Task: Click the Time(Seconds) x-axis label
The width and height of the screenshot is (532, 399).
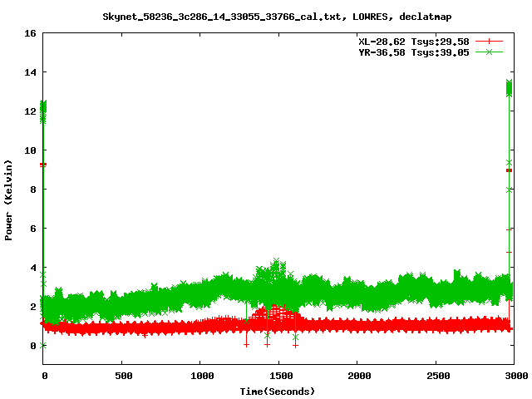Action: 277,392
